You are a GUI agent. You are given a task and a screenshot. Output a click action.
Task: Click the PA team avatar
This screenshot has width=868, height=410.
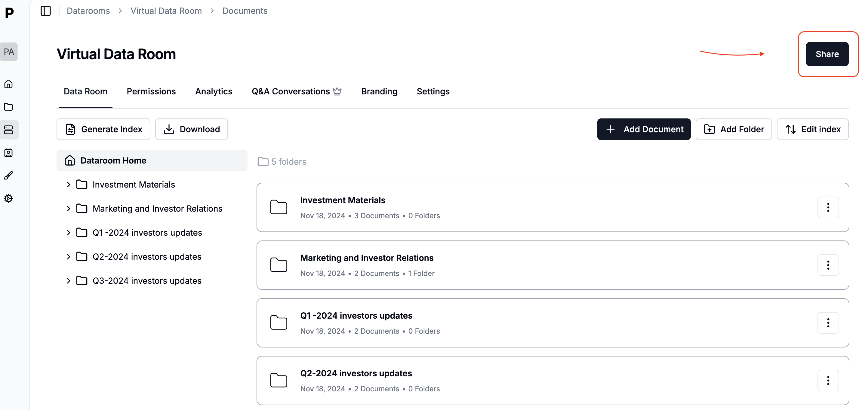point(9,51)
